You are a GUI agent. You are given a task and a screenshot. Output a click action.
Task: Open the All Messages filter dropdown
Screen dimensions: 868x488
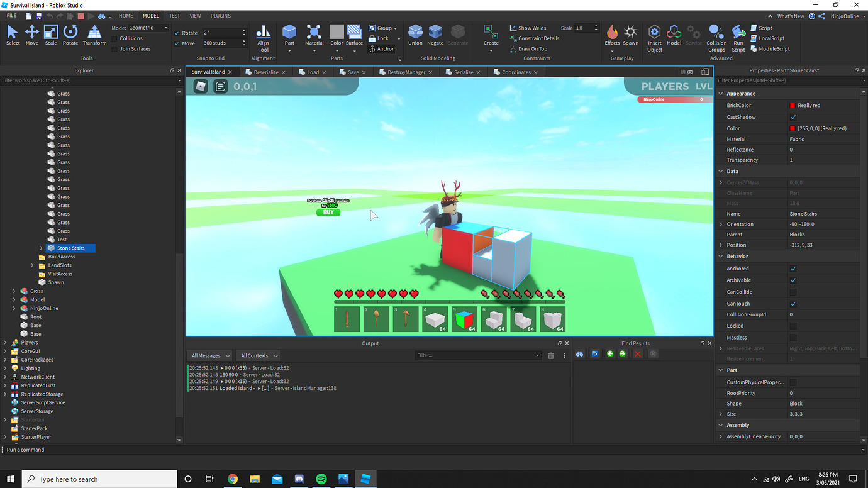[x=209, y=355]
